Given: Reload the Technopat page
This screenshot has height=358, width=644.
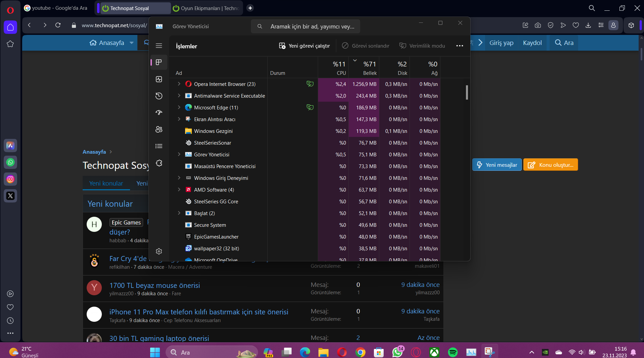Looking at the screenshot, I should coord(58,25).
